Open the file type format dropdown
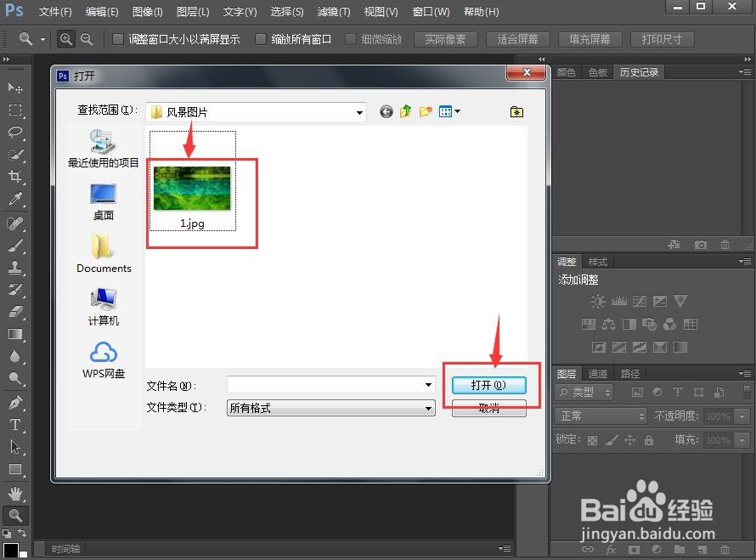Viewport: 756px width, 560px height. point(330,408)
